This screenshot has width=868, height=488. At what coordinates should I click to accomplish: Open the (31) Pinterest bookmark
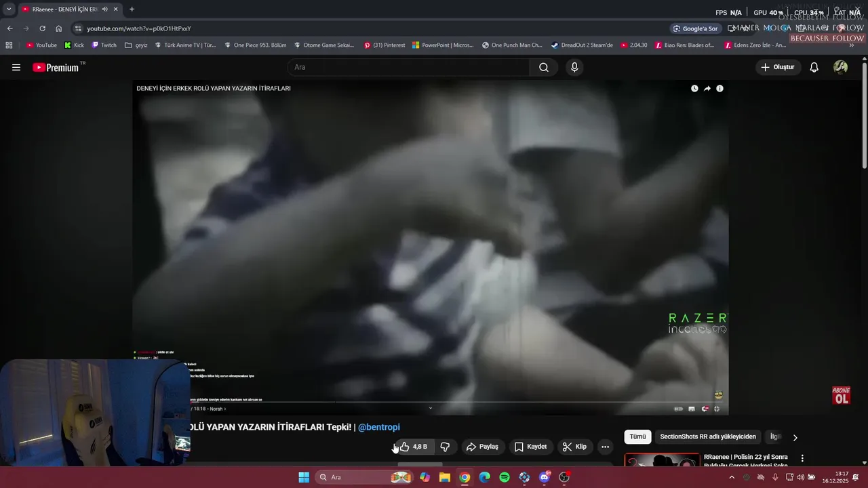coord(384,45)
